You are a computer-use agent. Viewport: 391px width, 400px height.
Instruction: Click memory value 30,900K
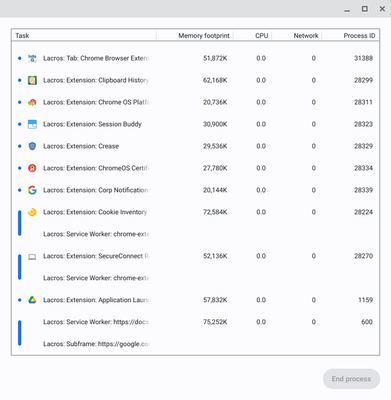coord(215,124)
